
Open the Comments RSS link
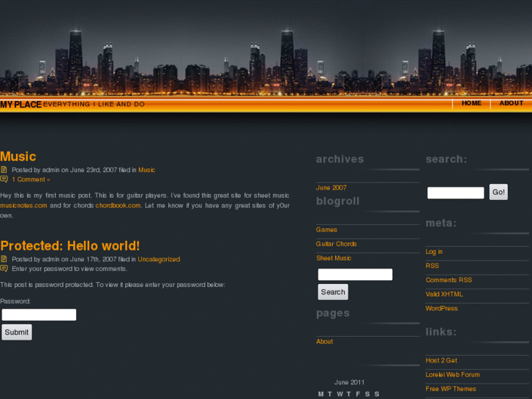pos(449,280)
